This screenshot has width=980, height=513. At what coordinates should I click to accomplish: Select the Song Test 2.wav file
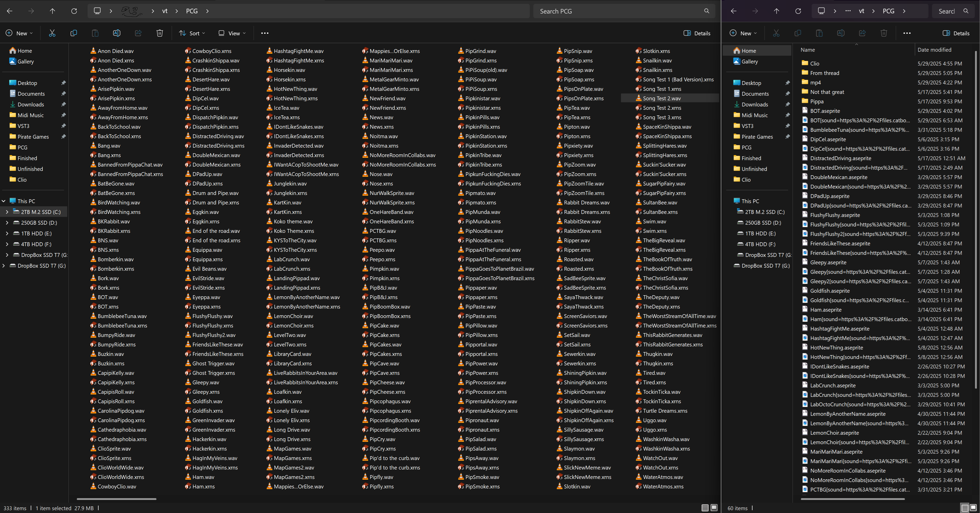[x=662, y=98]
